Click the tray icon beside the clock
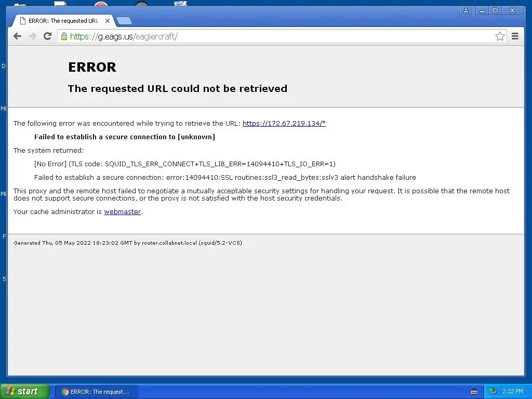The height and width of the screenshot is (399, 532). pos(494,391)
